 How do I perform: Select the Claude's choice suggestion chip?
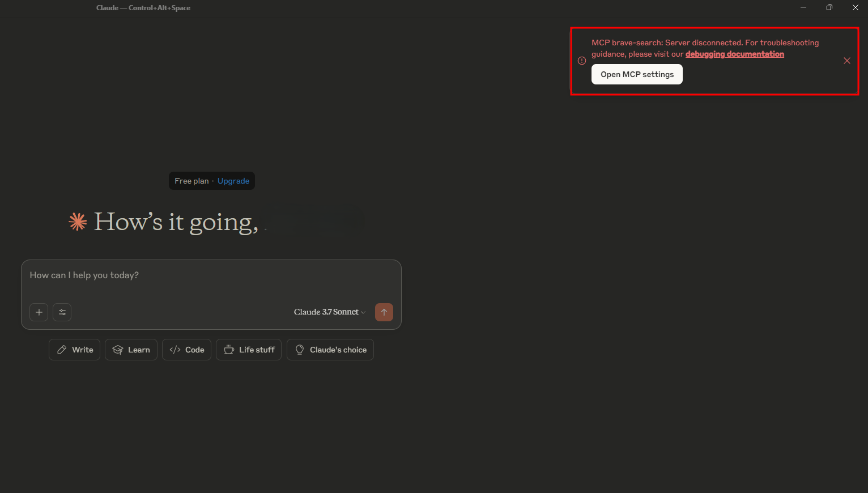tap(330, 350)
